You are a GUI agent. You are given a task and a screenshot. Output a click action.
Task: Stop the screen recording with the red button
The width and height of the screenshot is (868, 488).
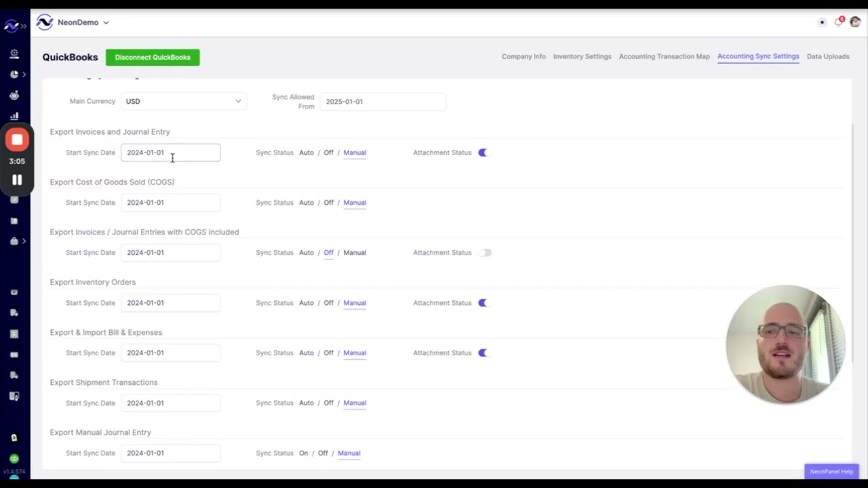pyautogui.click(x=17, y=140)
